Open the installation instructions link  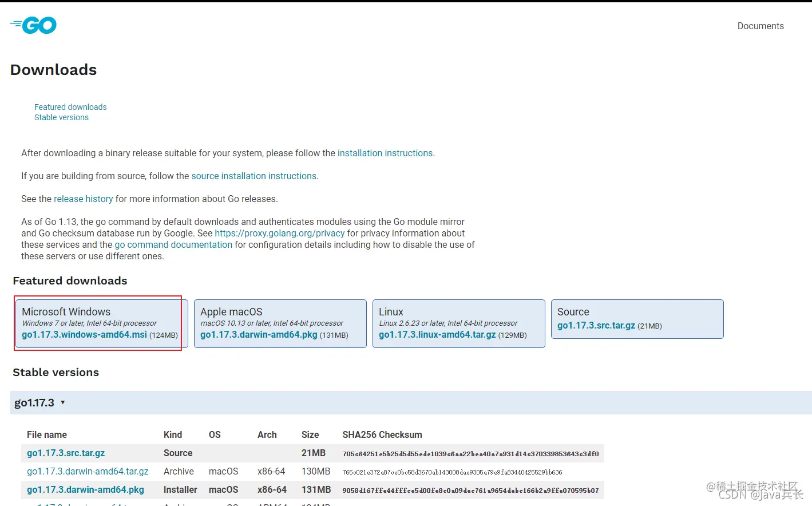click(x=385, y=153)
